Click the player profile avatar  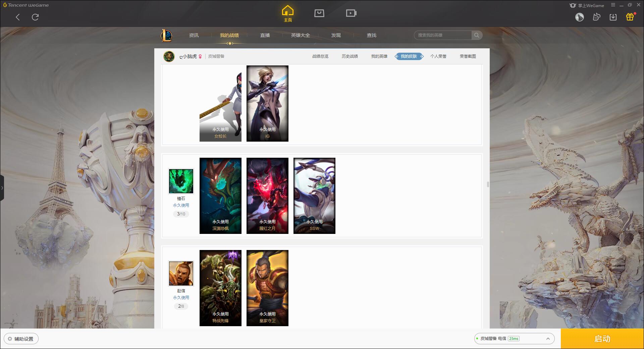click(169, 56)
